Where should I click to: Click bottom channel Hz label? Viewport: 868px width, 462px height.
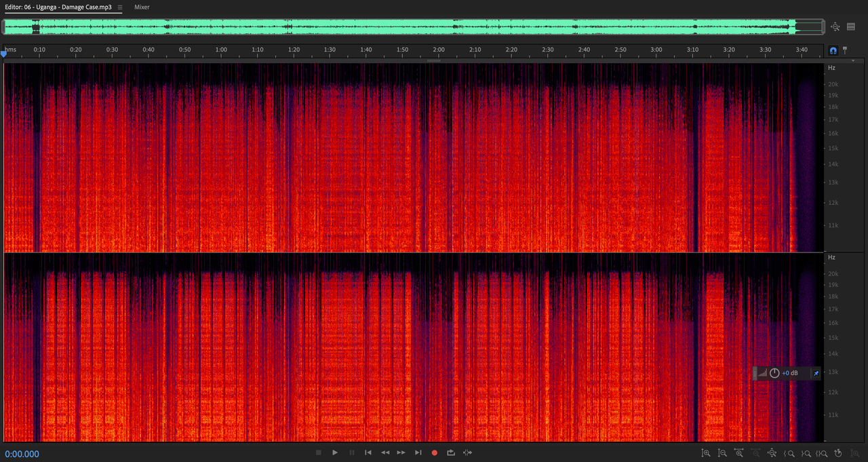click(831, 257)
